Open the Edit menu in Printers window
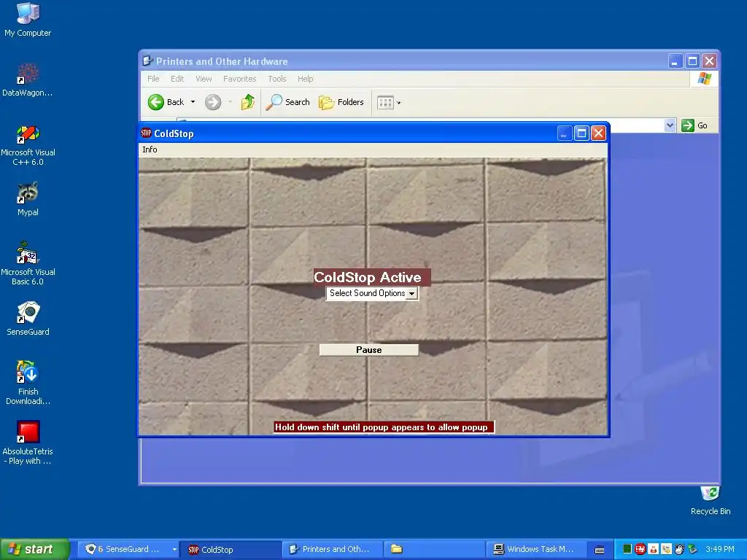Viewport: 747px width, 560px height. pyautogui.click(x=177, y=79)
